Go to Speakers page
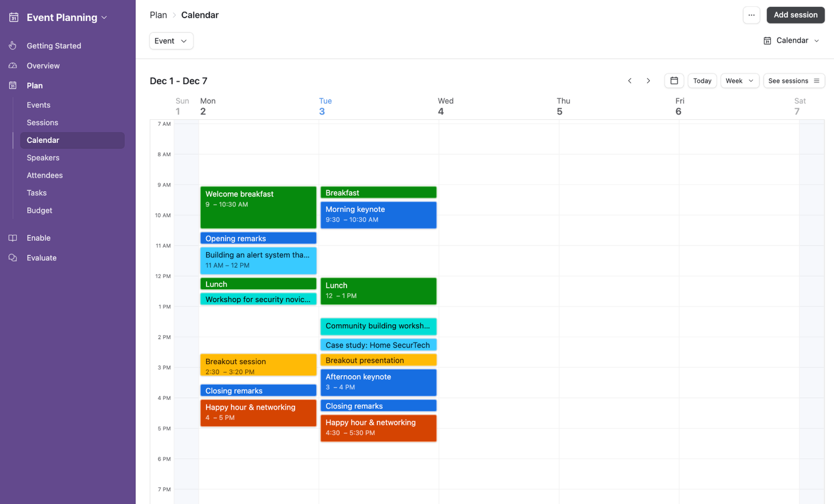Screen dimensions: 834x504 [43, 157]
